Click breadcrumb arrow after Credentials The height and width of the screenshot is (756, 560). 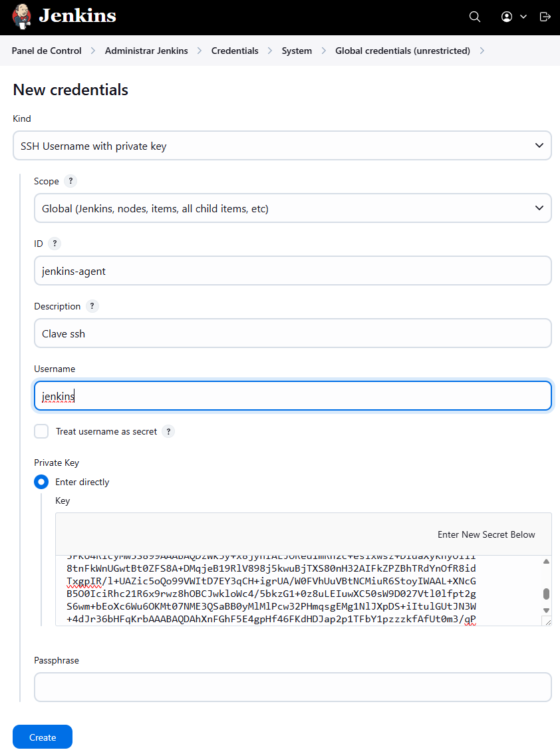pyautogui.click(x=270, y=51)
